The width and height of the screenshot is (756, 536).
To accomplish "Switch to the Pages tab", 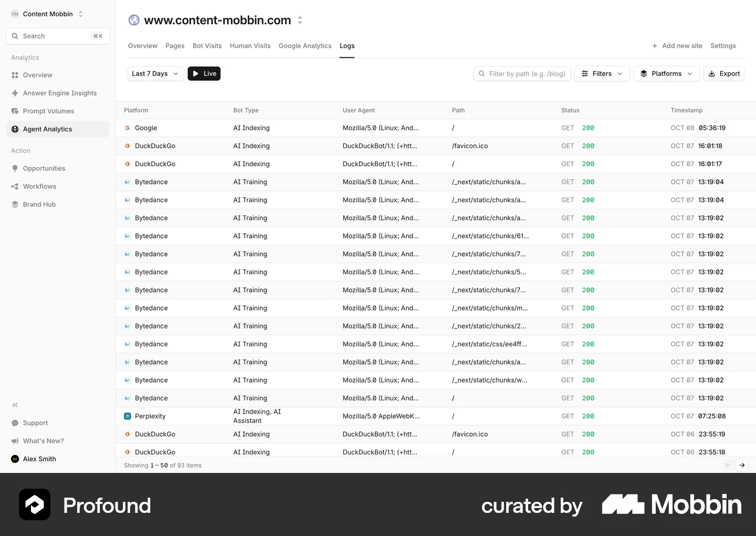I will tap(175, 46).
